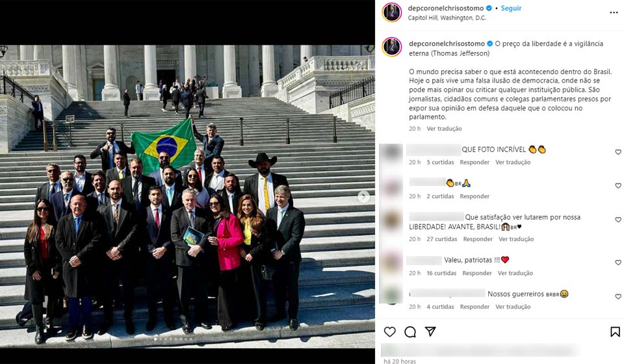Open depcoronelchrisostomo username in the caption
624x364 pixels.
click(447, 44)
